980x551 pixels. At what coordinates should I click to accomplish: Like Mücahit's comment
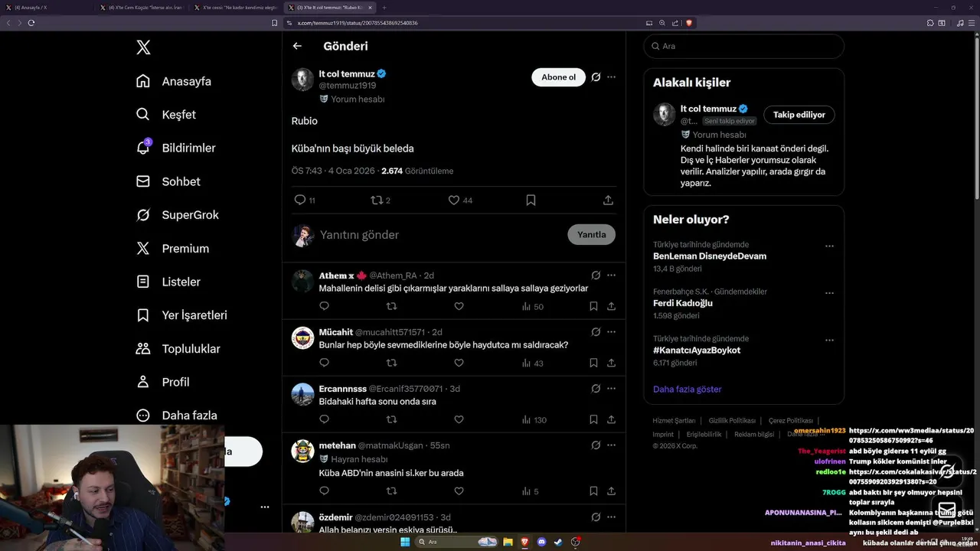pyautogui.click(x=459, y=363)
